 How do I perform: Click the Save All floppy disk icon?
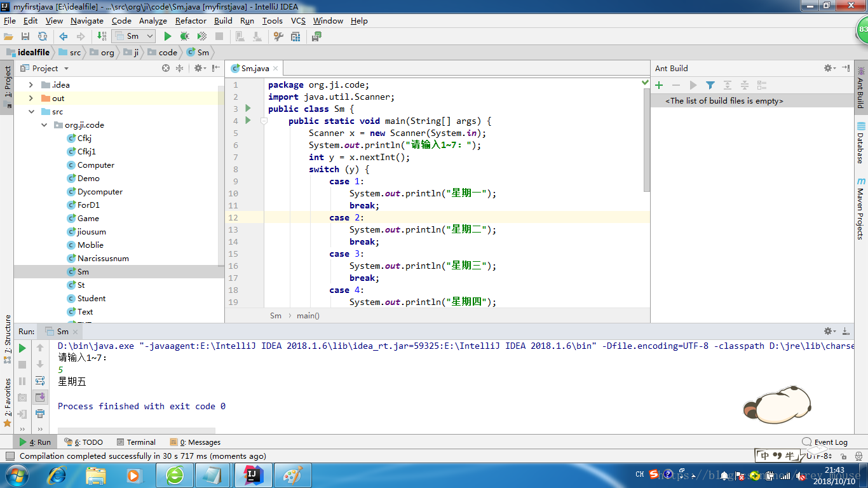[25, 36]
